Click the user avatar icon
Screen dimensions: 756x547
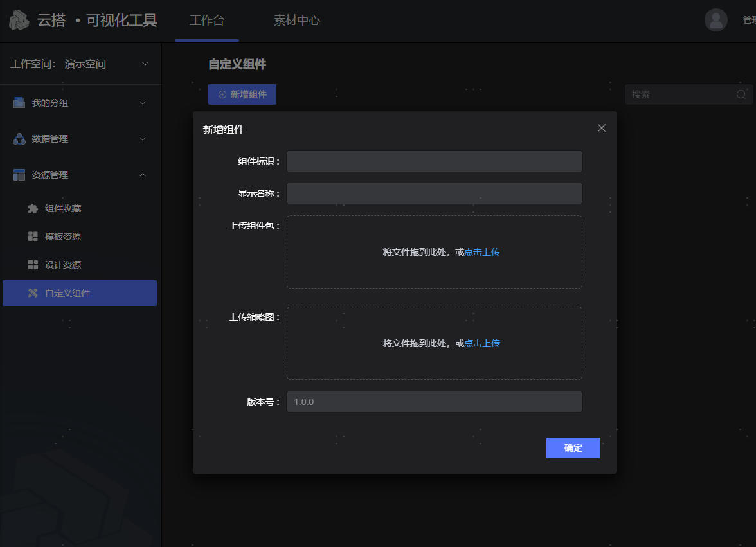click(715, 20)
